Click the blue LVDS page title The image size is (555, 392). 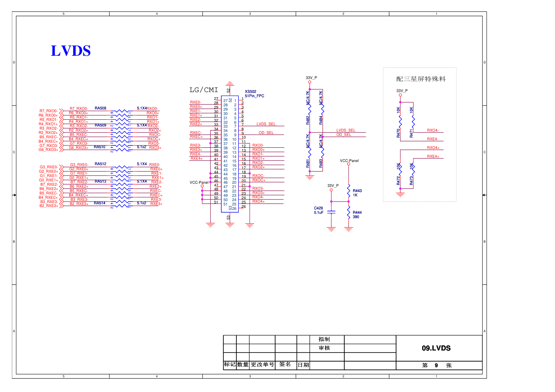(71, 51)
